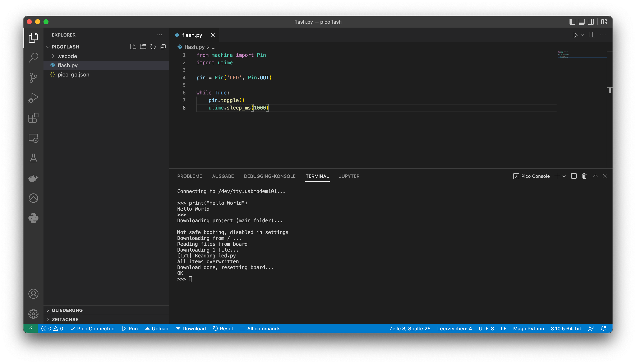Click Upload in the status bar

(157, 328)
